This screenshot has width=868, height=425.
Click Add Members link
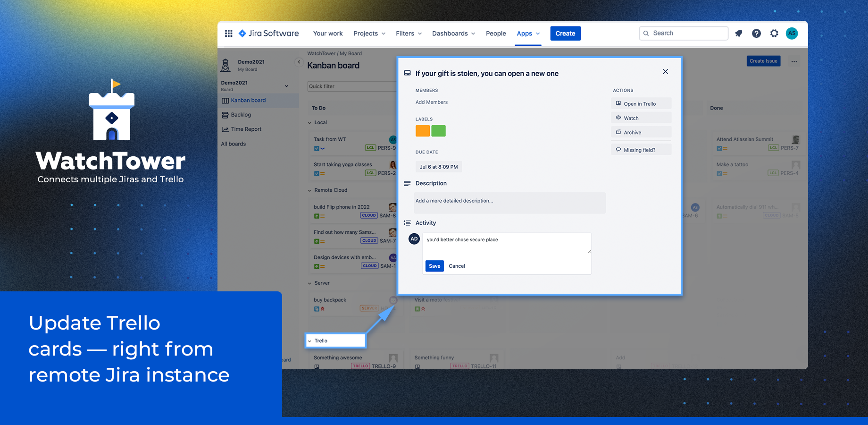pos(431,102)
